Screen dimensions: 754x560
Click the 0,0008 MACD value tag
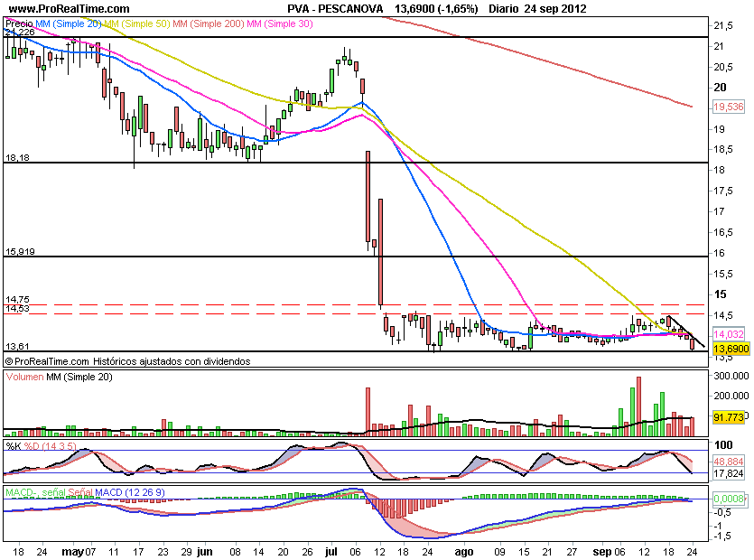pyautogui.click(x=728, y=498)
